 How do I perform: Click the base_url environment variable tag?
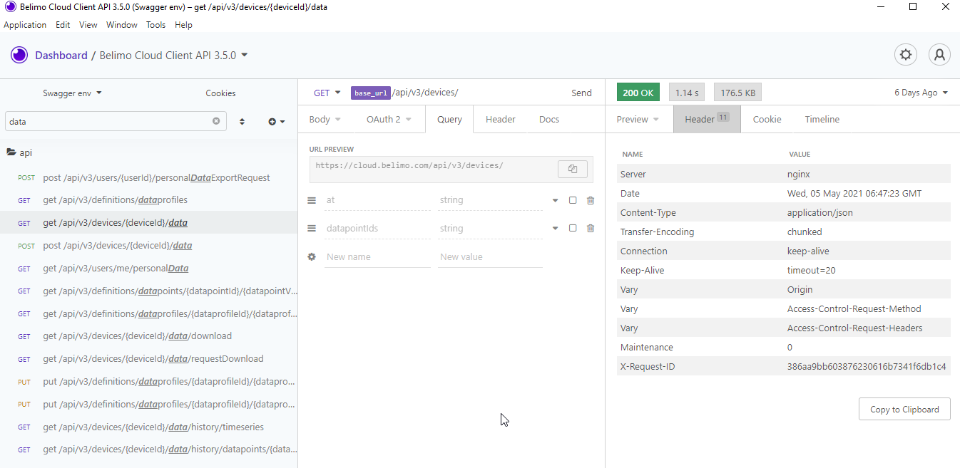tap(370, 93)
